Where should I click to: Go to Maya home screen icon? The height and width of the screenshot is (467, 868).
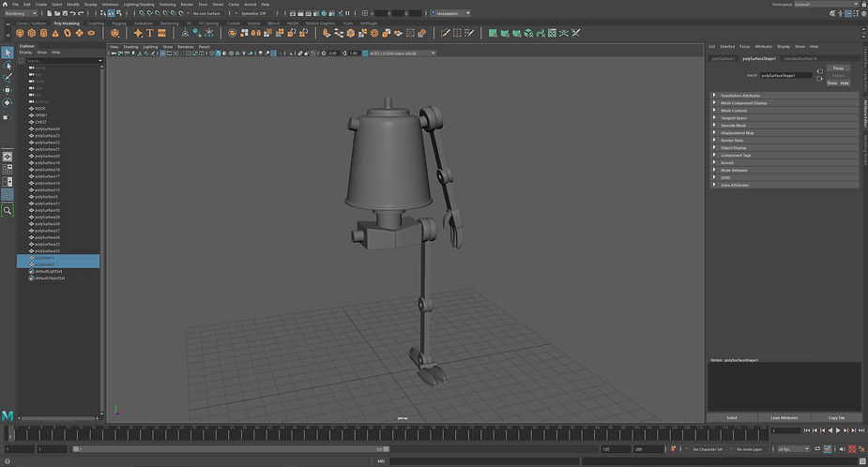pos(5,4)
